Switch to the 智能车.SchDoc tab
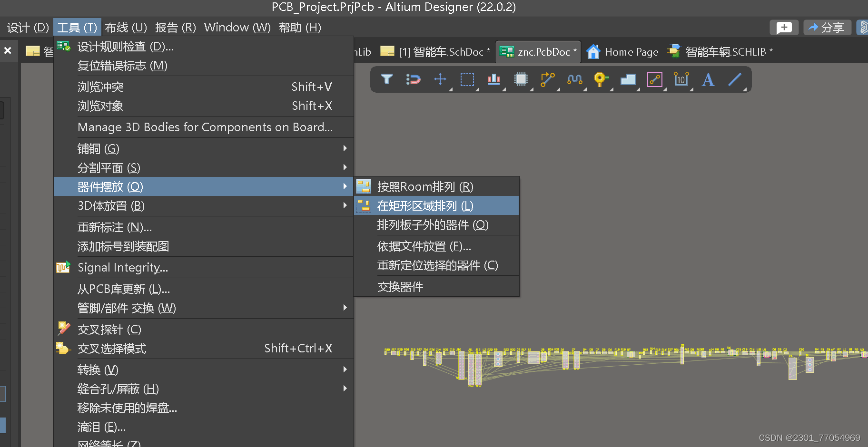This screenshot has height=447, width=868. coord(435,51)
